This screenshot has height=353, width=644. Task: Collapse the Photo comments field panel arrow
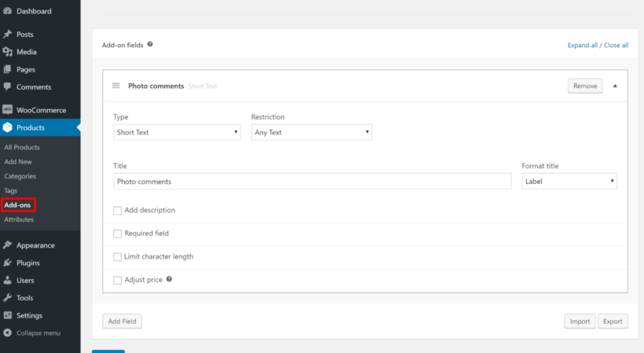[x=615, y=86]
